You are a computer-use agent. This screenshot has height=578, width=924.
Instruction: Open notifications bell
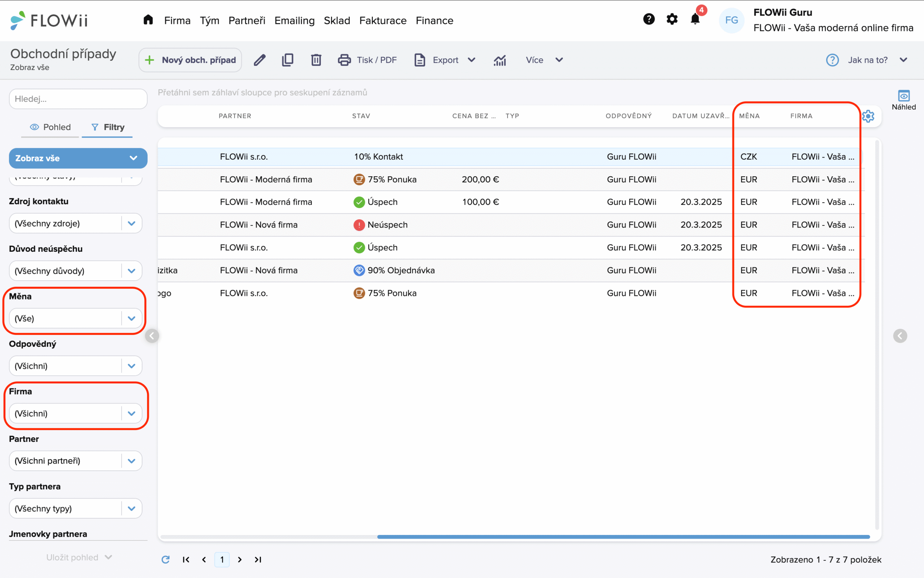[x=695, y=19]
